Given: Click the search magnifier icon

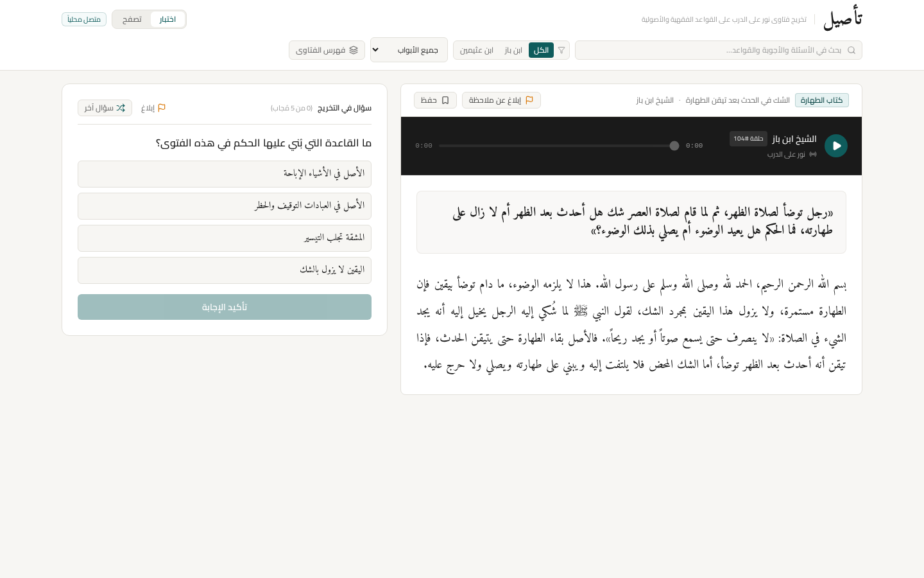Looking at the screenshot, I should [851, 50].
